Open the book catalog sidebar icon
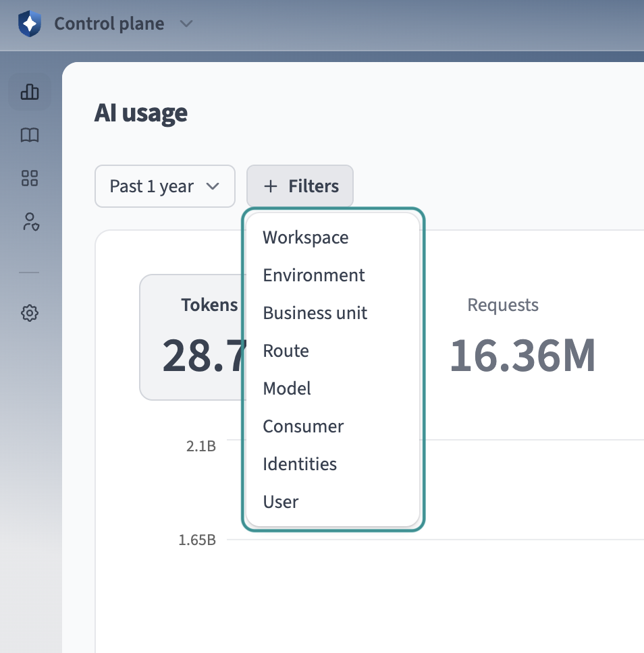The image size is (644, 653). tap(30, 135)
